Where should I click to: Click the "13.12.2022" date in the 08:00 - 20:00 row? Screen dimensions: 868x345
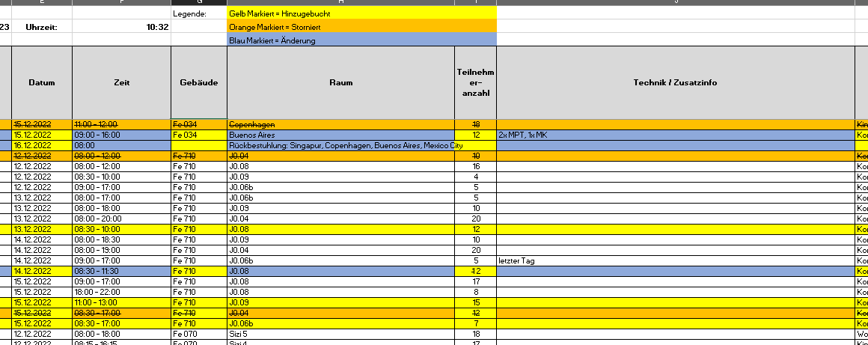click(x=41, y=219)
